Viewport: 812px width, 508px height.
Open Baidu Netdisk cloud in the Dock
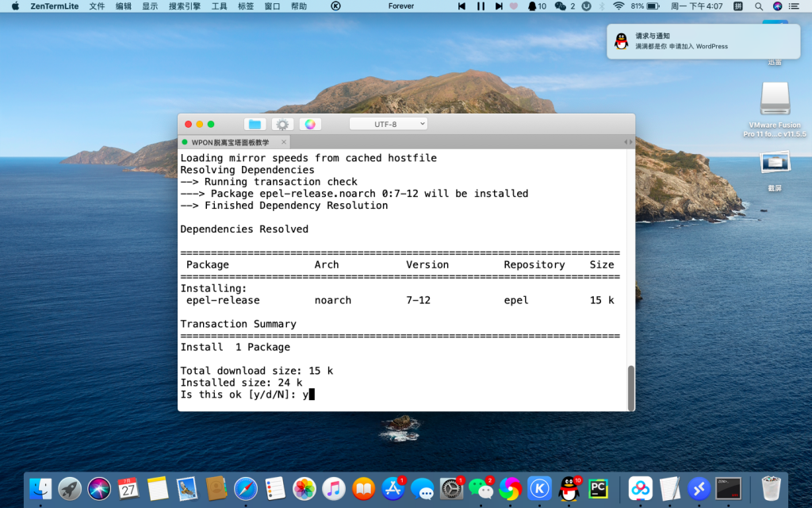coord(640,488)
